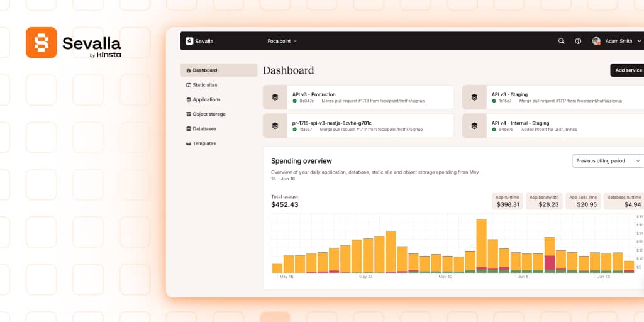644x322 pixels.
Task: Open Applications in the sidebar
Action: [206, 99]
